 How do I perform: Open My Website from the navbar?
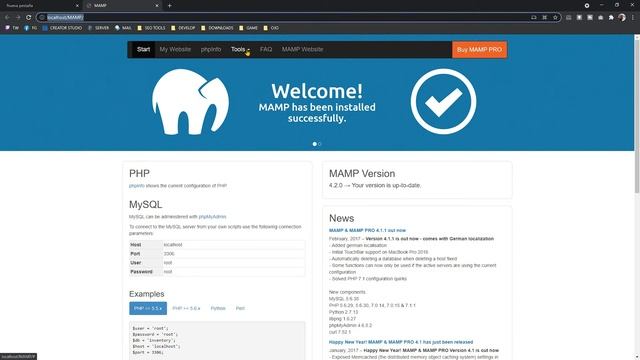pos(175,49)
